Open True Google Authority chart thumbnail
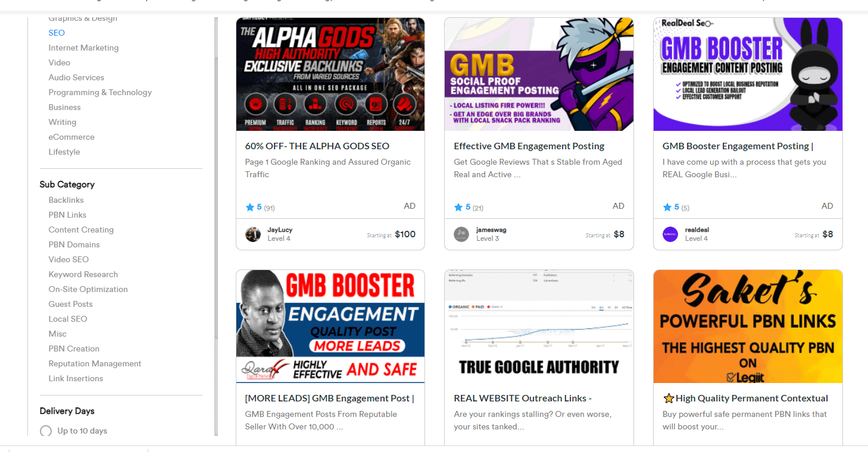 [x=539, y=327]
